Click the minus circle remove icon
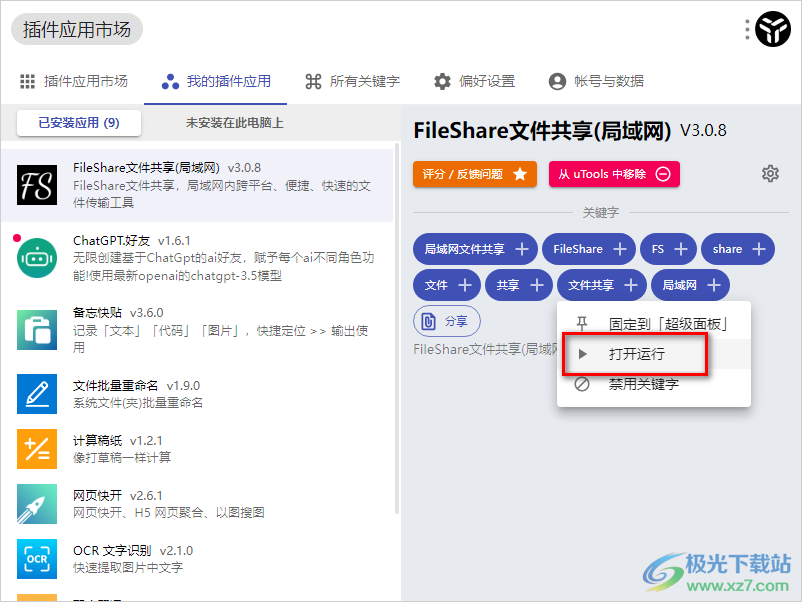Viewport: 802px width, 602px height. click(663, 174)
